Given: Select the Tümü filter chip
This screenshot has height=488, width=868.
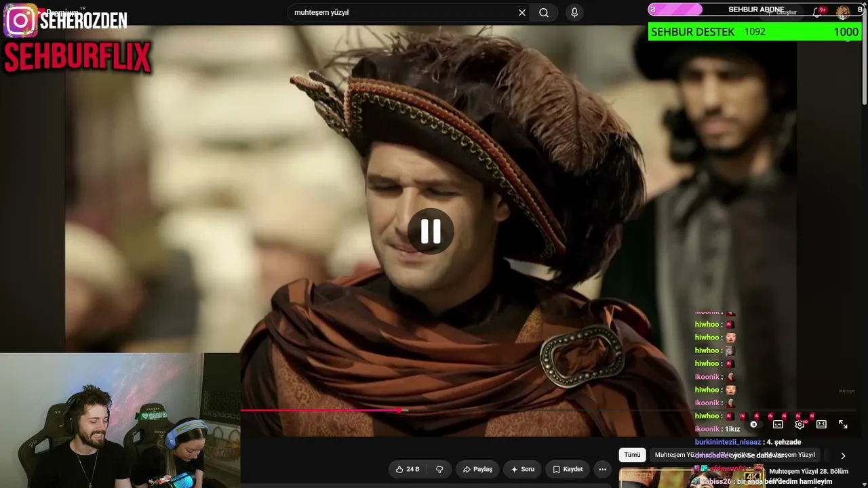Looking at the screenshot, I should [x=632, y=455].
